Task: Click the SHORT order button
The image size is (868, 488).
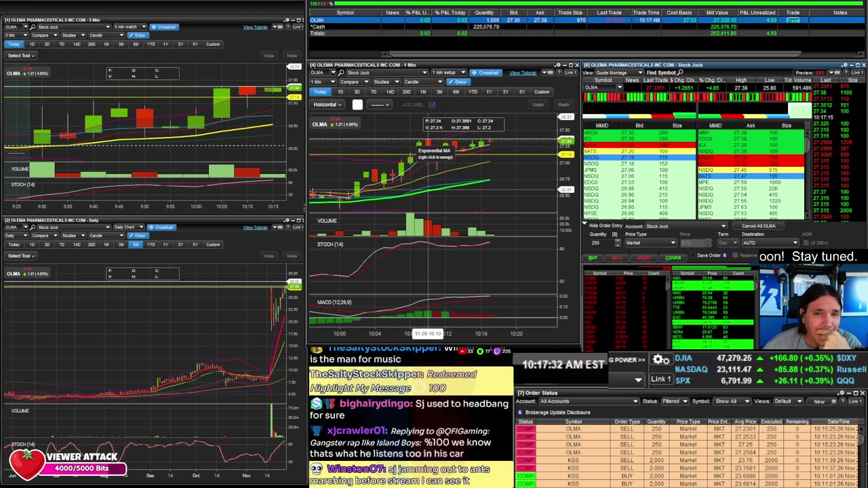Action: click(644, 258)
